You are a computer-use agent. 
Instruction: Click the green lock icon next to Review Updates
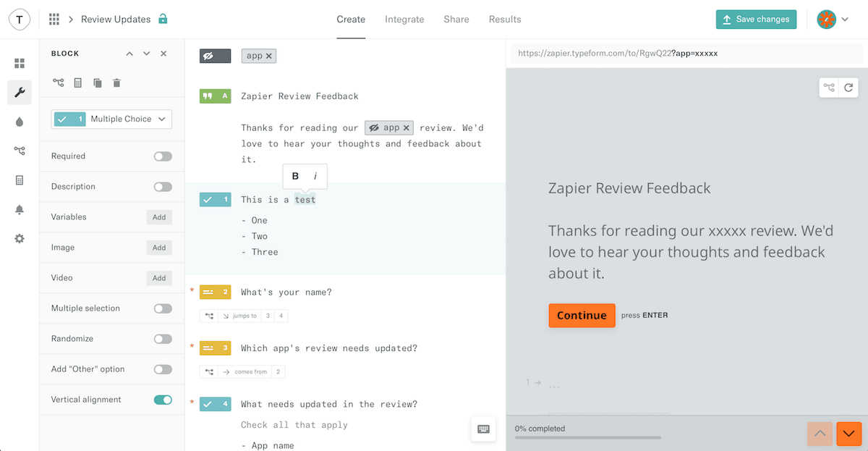point(163,19)
